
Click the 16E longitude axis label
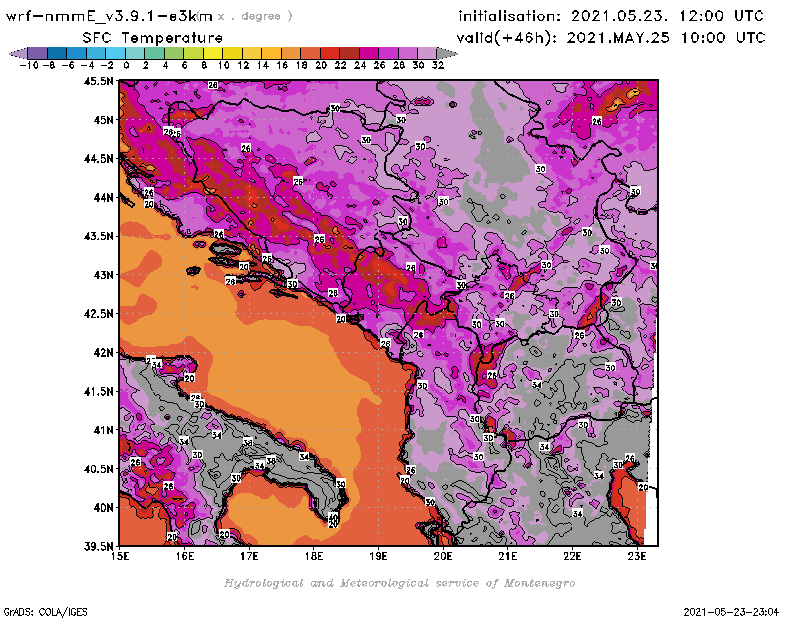pos(185,556)
